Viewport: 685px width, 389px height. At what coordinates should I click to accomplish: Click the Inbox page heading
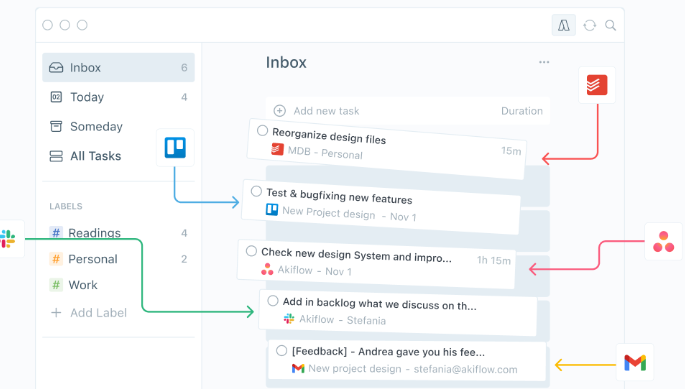tap(286, 63)
